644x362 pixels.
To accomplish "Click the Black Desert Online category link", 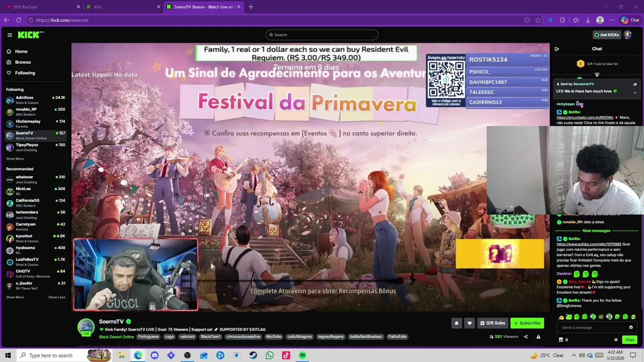I will (x=116, y=337).
